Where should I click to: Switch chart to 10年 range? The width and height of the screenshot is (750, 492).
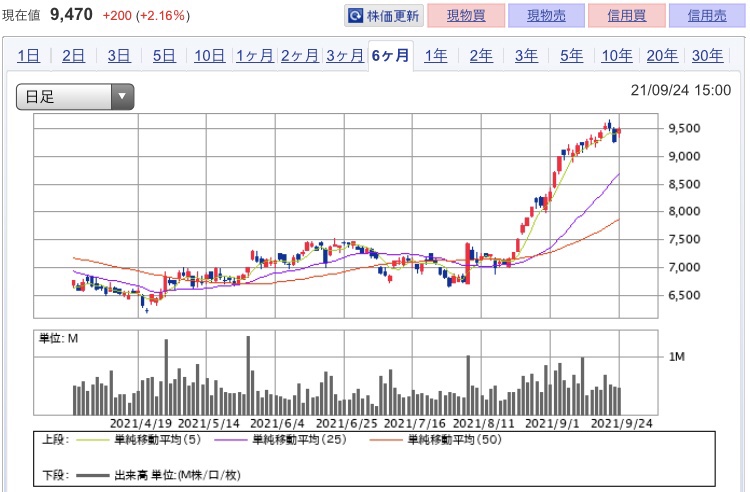click(x=617, y=56)
